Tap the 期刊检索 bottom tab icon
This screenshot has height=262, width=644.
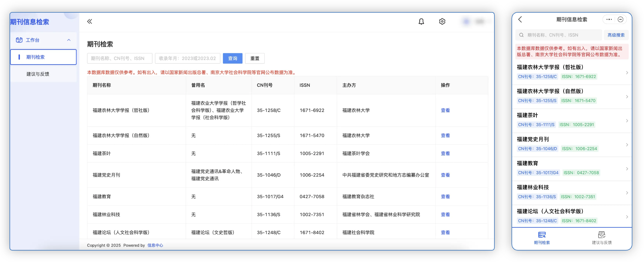(x=542, y=235)
